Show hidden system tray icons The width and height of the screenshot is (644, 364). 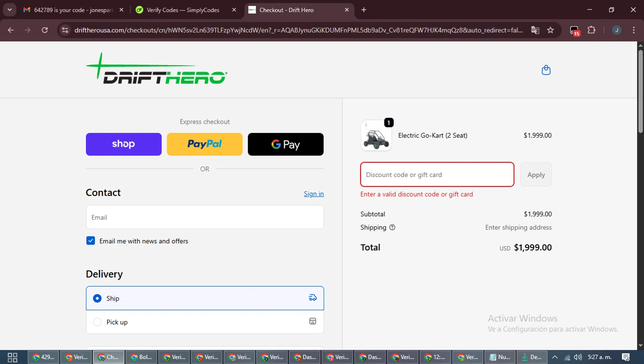point(555,357)
